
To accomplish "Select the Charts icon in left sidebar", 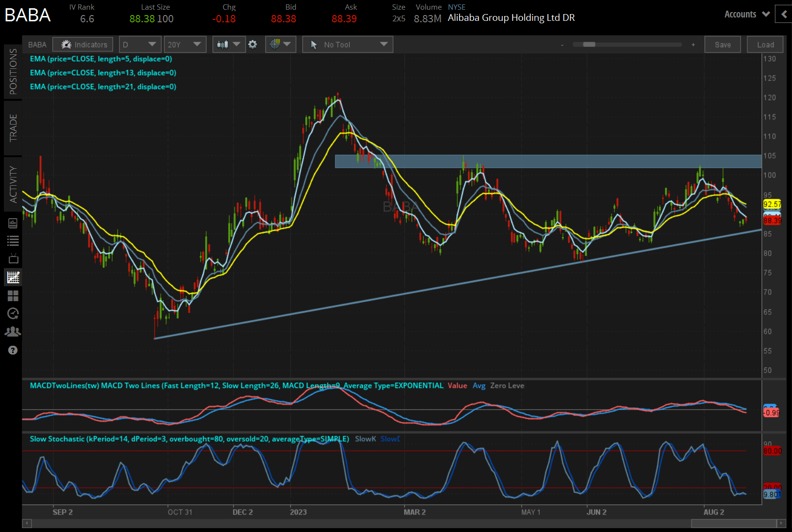I will tap(13, 277).
